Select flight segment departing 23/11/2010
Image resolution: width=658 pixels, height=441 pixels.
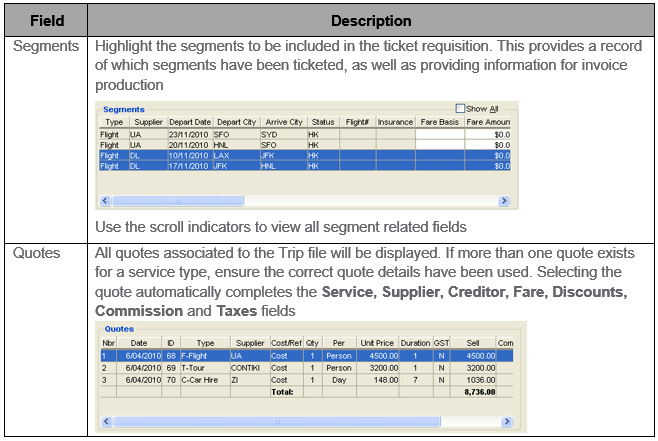[x=305, y=135]
